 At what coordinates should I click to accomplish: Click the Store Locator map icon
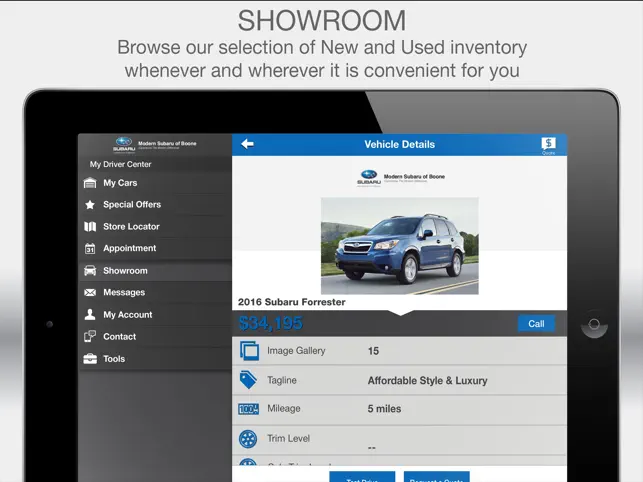click(x=90, y=226)
